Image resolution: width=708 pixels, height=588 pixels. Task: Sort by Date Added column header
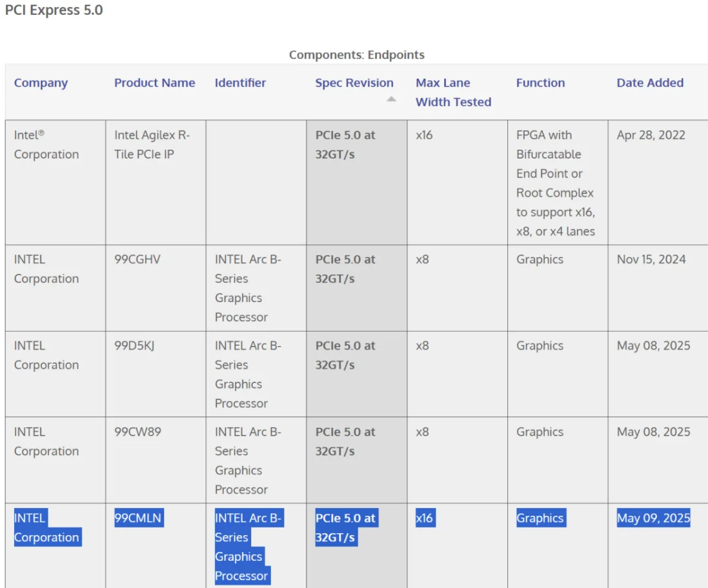coord(650,83)
